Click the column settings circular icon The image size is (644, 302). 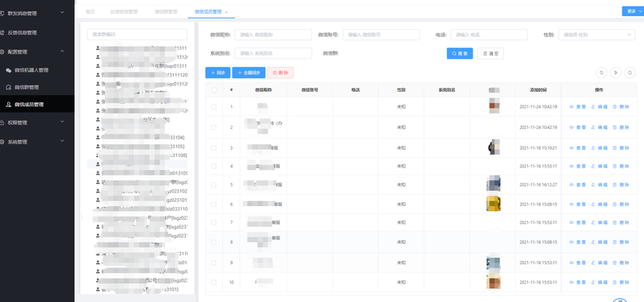(x=616, y=72)
